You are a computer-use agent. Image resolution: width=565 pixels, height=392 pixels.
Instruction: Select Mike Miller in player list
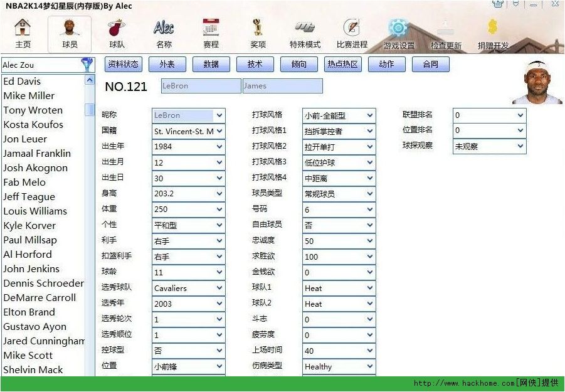pos(29,96)
